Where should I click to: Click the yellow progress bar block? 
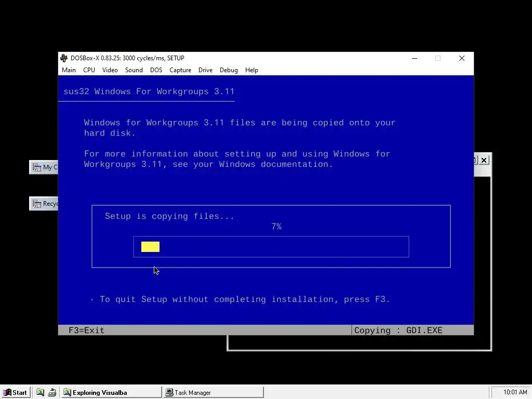[x=150, y=247]
